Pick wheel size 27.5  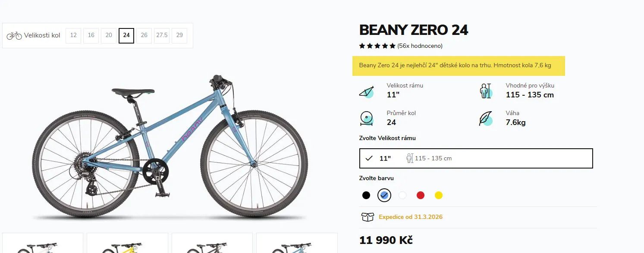(x=162, y=35)
